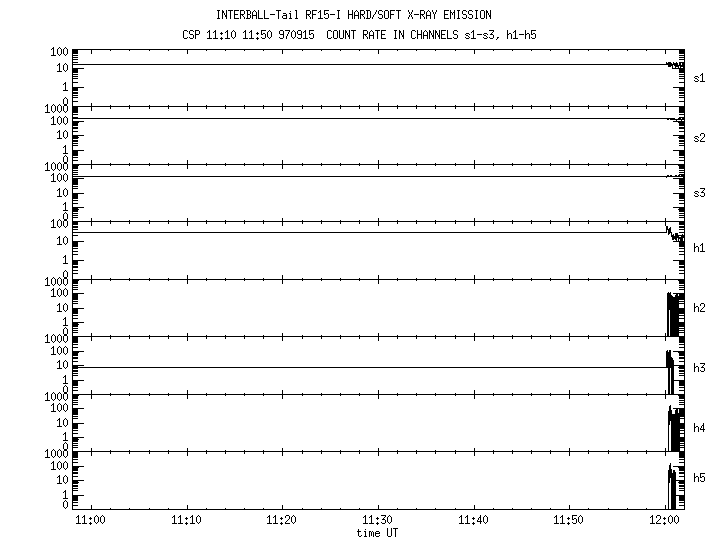Select the s1 channel label

click(699, 78)
